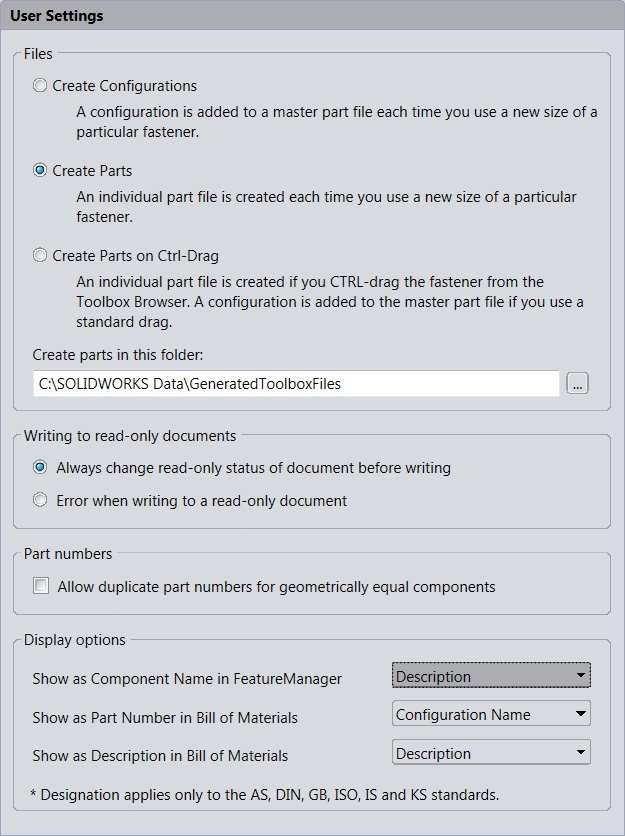The image size is (625, 836).
Task: Open the Description in Bill of Materials dropdown
Action: tap(491, 752)
